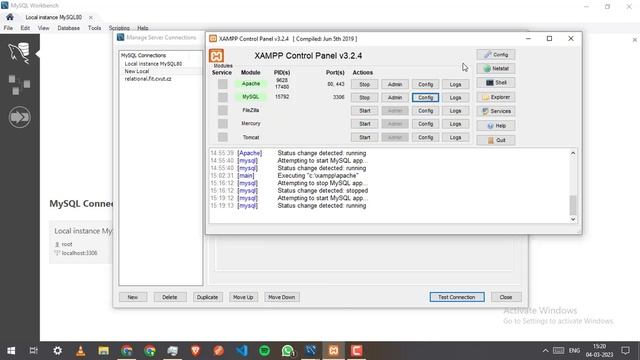Click the MySQL Workbench home tab icon
Screen dimensions: 640x360
(x=10, y=17)
